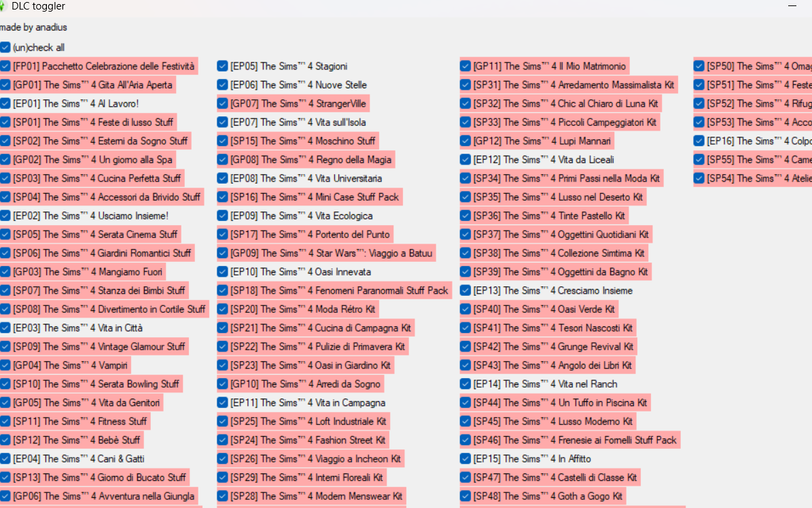Uncheck GP07 StrangerVille
The image size is (812, 508).
point(223,103)
